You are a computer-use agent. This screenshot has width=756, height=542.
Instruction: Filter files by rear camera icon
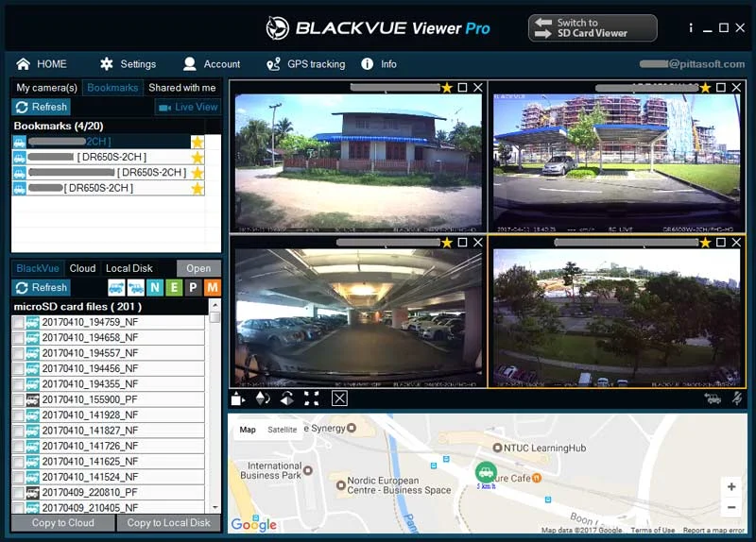pyautogui.click(x=136, y=288)
